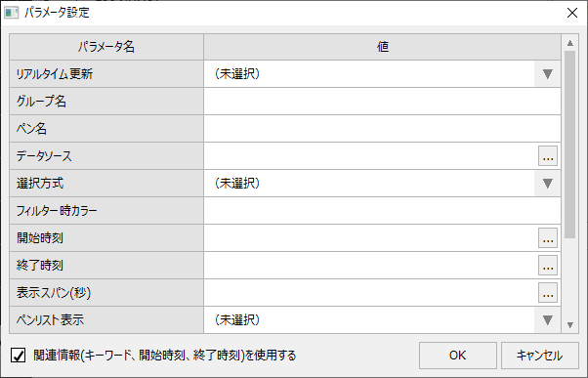This screenshot has width=588, height=378.
Task: Click the browse button for データソース
Action: click(548, 156)
